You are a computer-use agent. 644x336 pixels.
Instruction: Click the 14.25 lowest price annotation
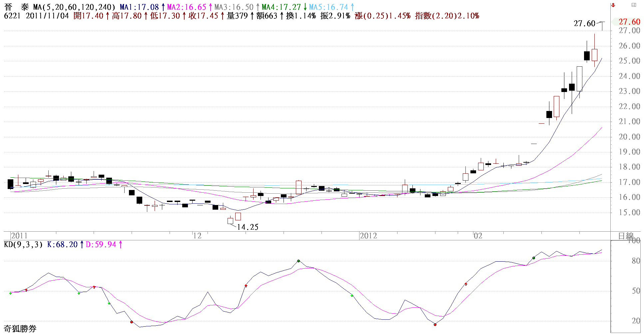pyautogui.click(x=248, y=227)
